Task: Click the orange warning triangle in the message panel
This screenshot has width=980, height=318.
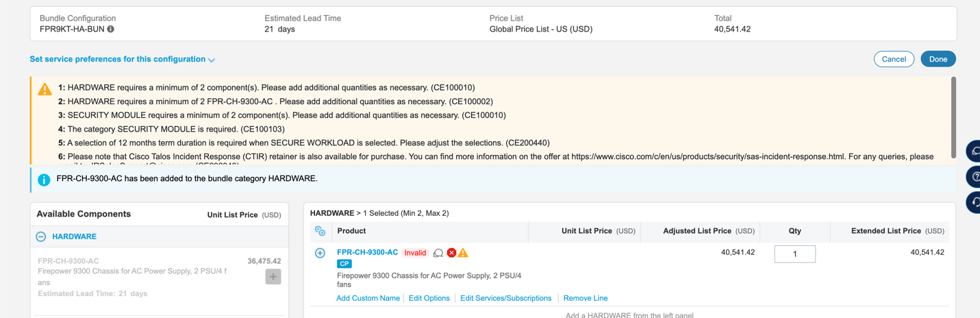Action: [45, 89]
